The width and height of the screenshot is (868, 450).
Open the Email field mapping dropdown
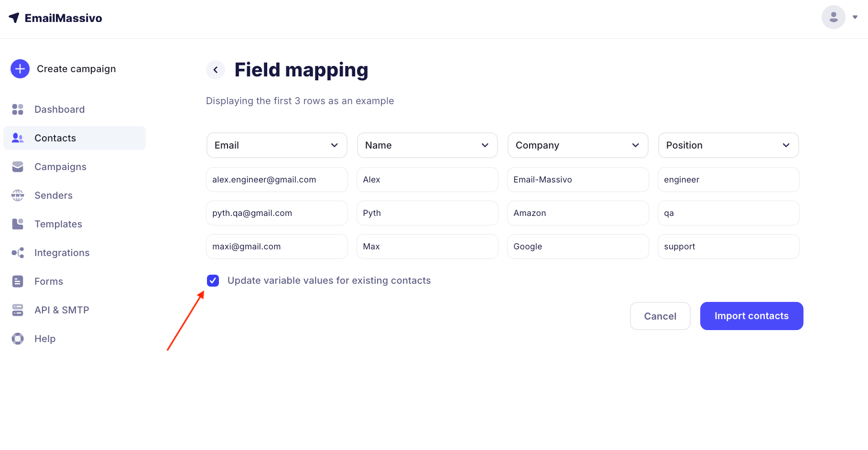[277, 145]
